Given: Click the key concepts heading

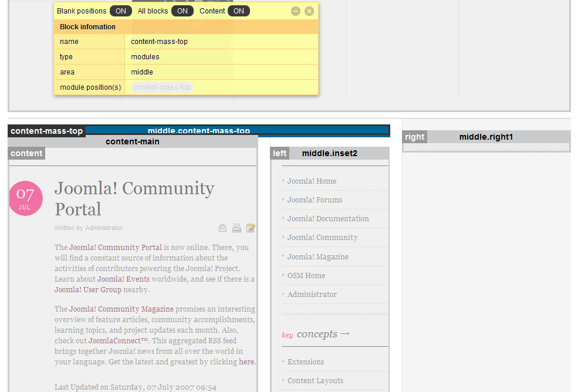Looking at the screenshot, I should click(316, 334).
